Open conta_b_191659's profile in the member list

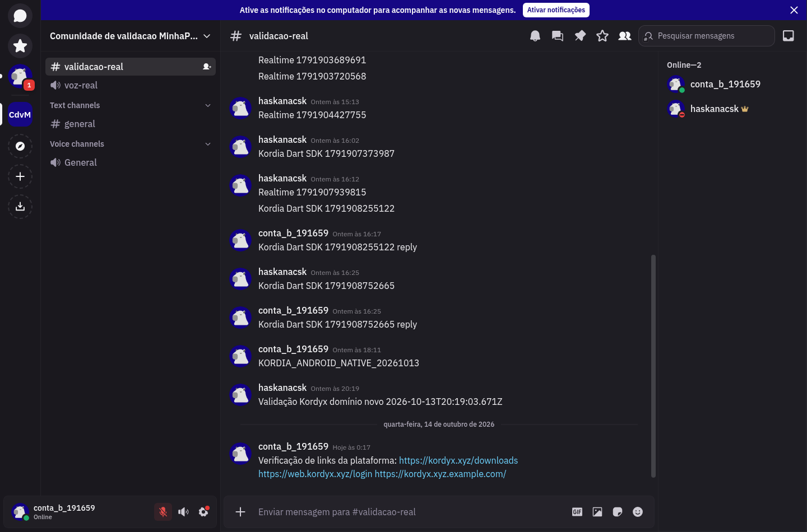(732, 84)
